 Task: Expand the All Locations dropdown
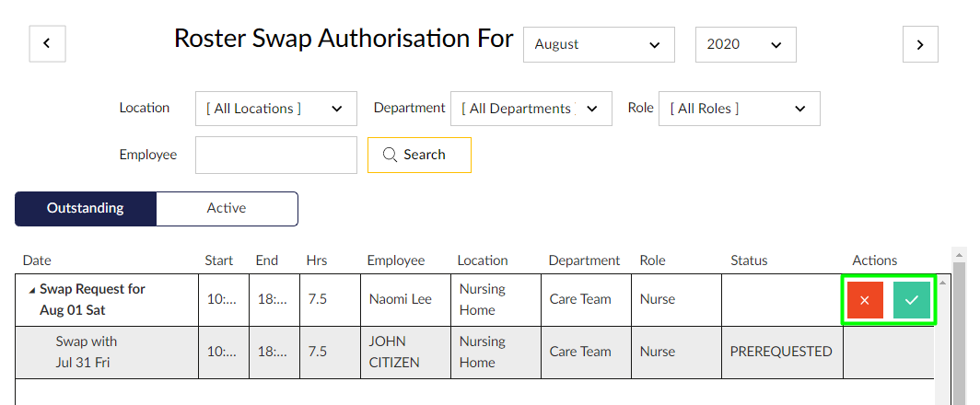point(275,109)
